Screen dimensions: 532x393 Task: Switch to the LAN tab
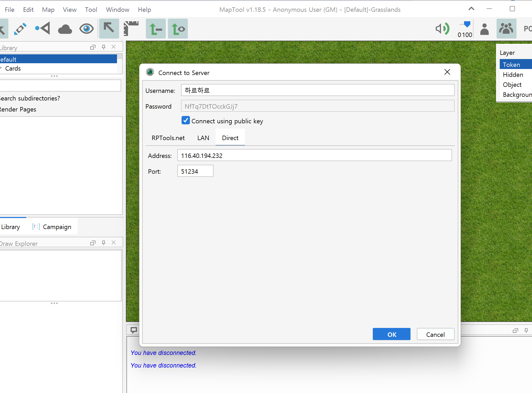[203, 138]
